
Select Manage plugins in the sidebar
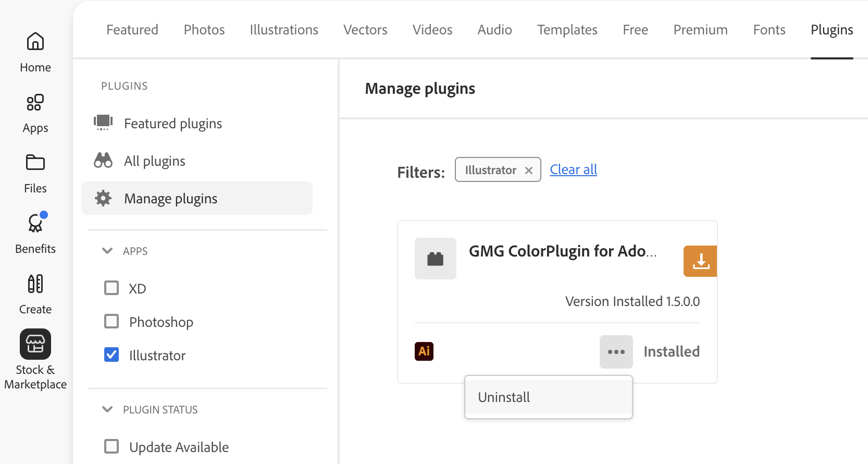point(197,198)
